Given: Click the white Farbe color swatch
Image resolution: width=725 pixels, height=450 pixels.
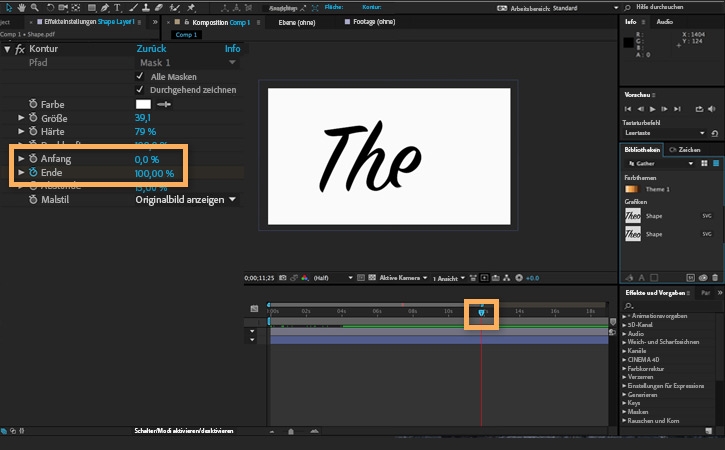Looking at the screenshot, I should [x=143, y=104].
